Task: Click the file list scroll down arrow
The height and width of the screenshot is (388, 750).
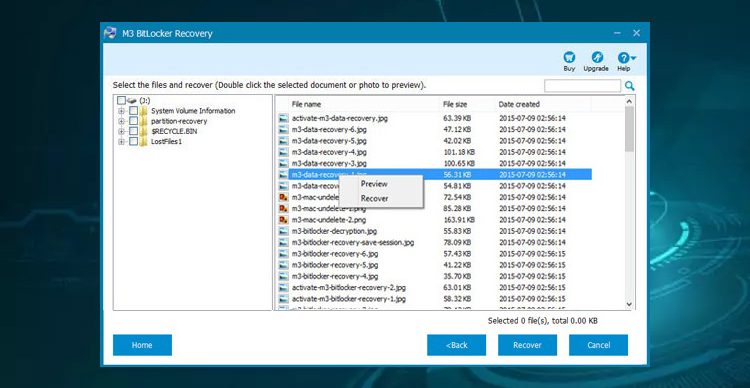Action: (x=629, y=304)
